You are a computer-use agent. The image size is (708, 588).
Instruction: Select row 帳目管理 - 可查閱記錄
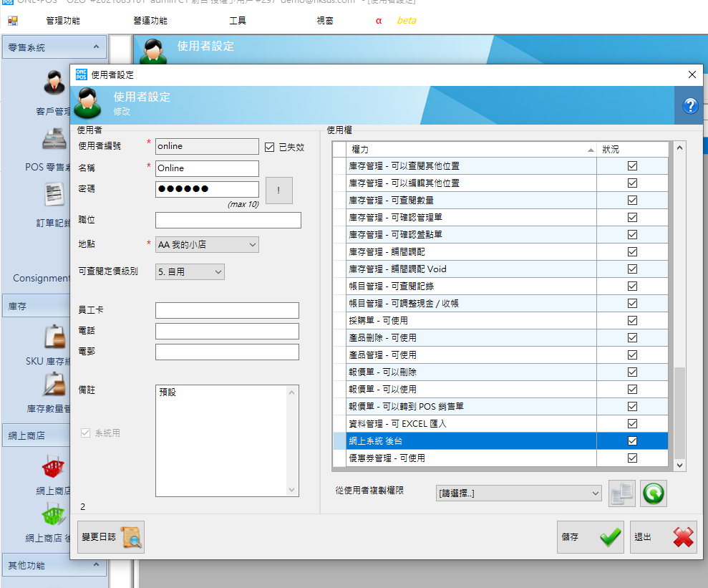coord(500,286)
